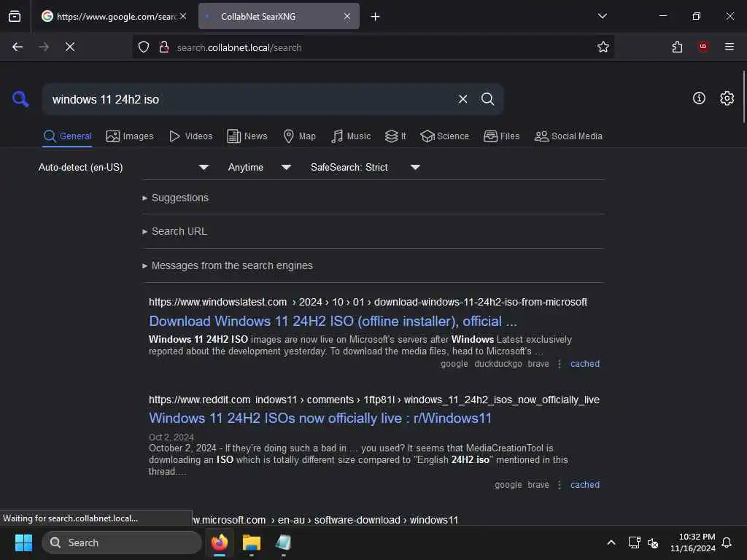Open cached version of reddit result
747x560 pixels.
(x=584, y=485)
